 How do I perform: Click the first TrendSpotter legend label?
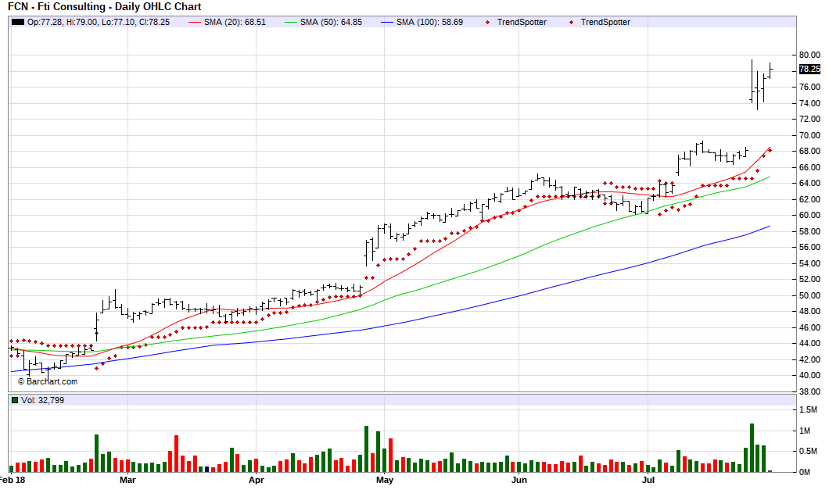[x=522, y=22]
